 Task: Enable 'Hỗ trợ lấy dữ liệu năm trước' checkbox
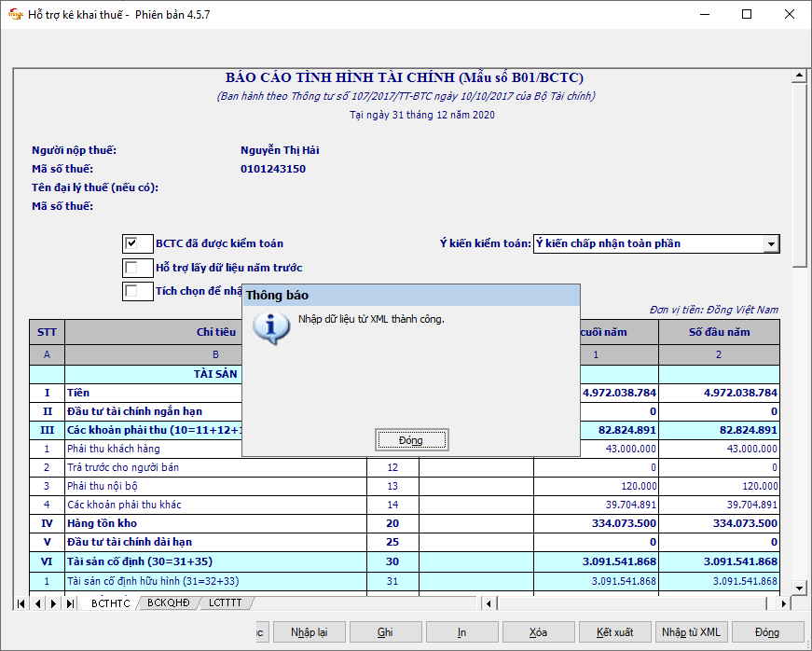click(131, 268)
